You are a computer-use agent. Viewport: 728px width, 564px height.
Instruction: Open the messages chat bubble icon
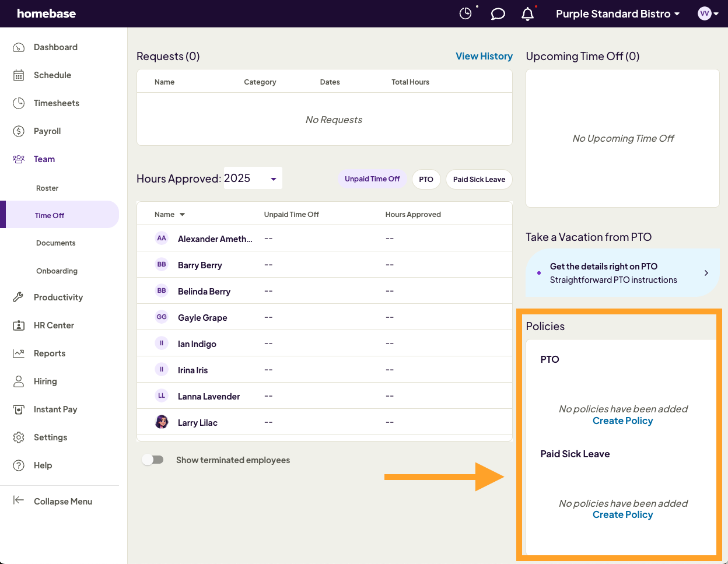[x=498, y=13]
